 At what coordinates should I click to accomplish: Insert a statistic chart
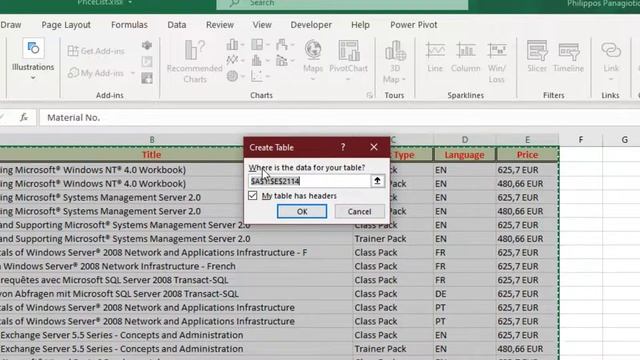pos(257,60)
